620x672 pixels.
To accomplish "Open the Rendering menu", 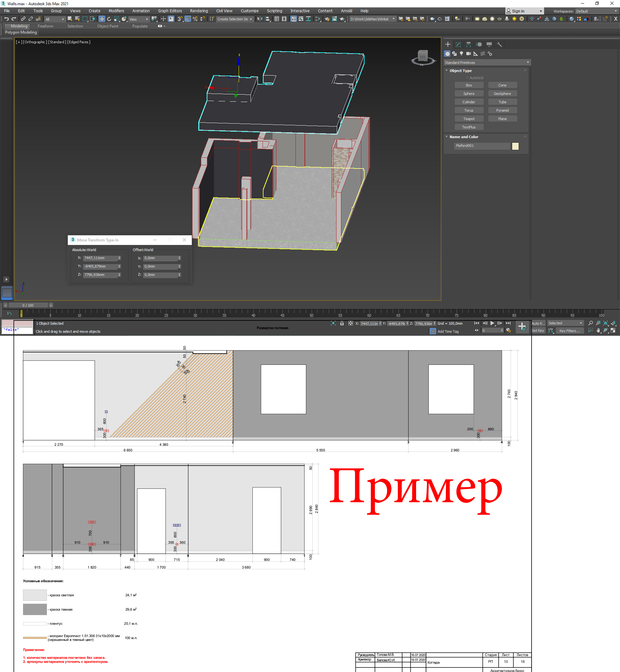I will pyautogui.click(x=199, y=11).
